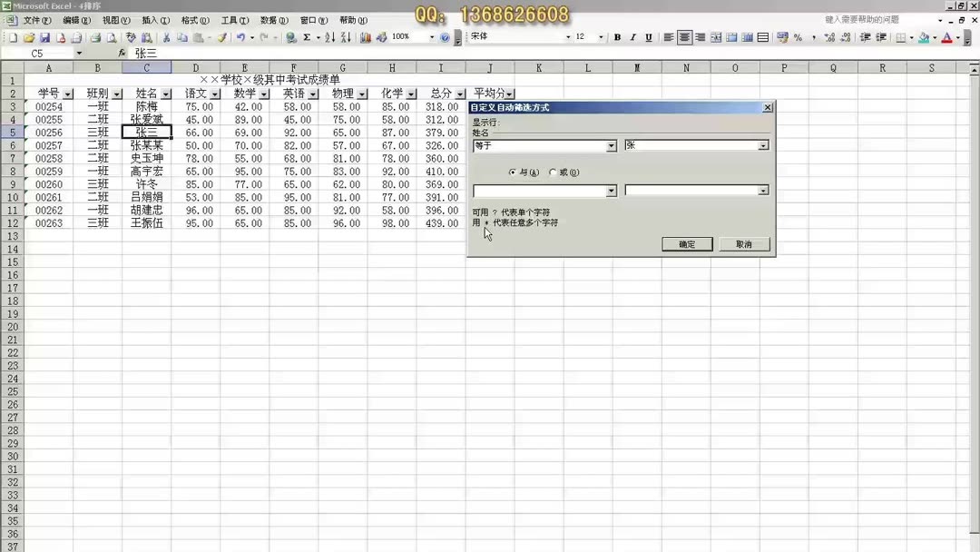Click the Paste clipboard icon
This screenshot has height=552, width=980.
tap(200, 37)
